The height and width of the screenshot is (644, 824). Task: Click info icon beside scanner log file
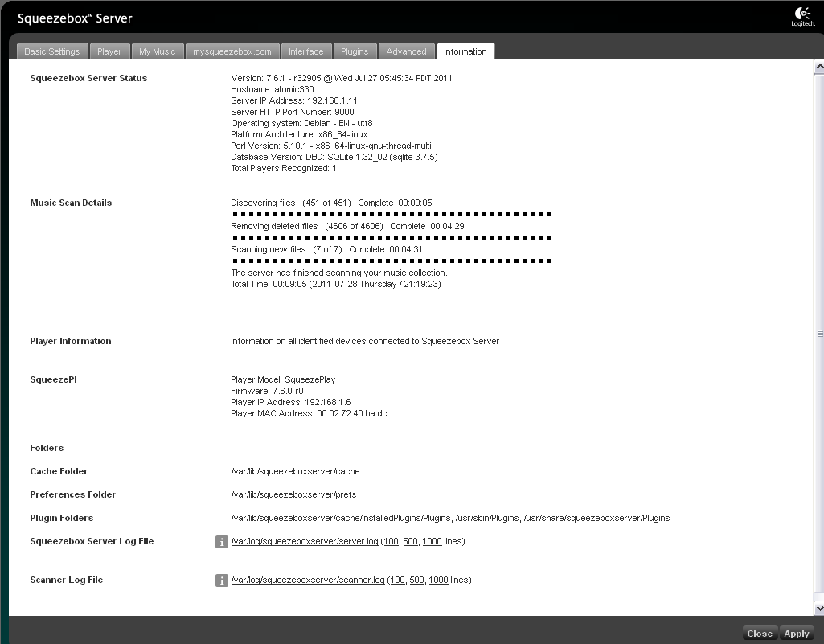tap(222, 580)
